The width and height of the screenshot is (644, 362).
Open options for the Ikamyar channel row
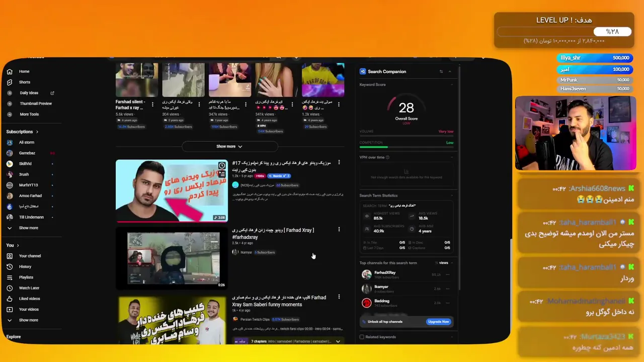coord(448,289)
